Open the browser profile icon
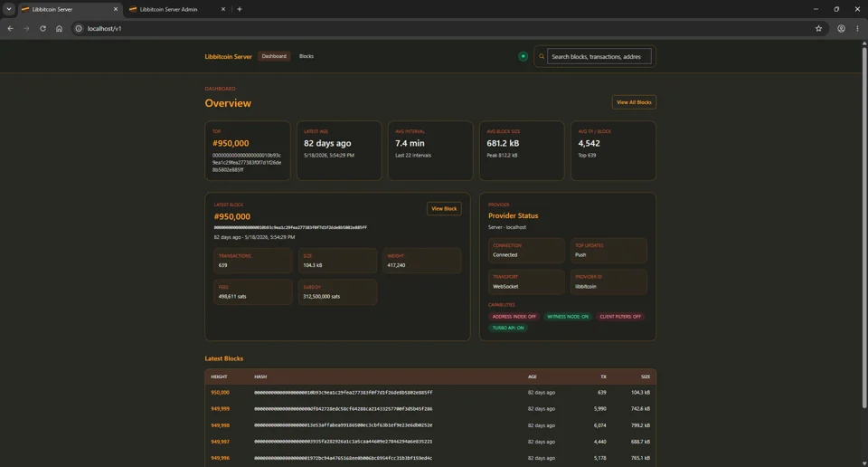 tap(841, 28)
